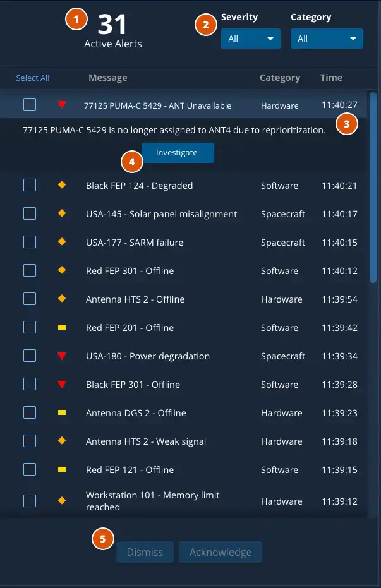Click the Dismiss button

coord(145,552)
